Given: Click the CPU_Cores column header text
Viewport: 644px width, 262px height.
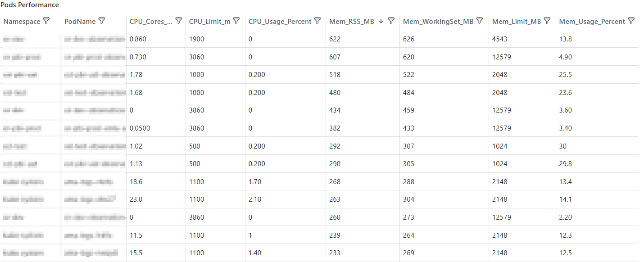Looking at the screenshot, I should (x=151, y=21).
